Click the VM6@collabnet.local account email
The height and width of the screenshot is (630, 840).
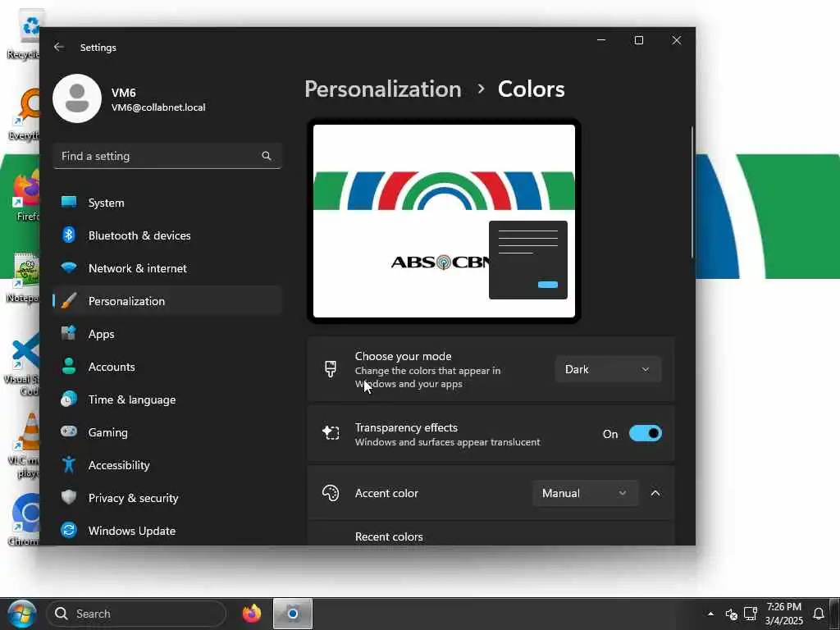158,107
